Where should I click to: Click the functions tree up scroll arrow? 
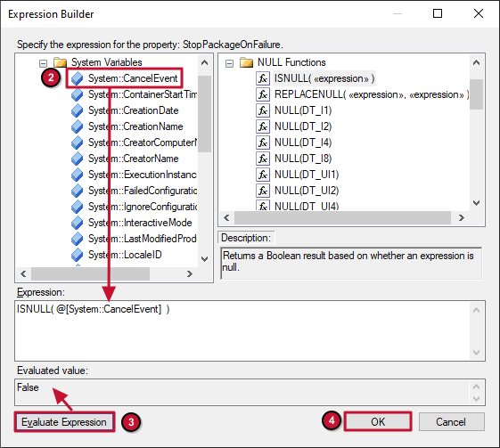pyautogui.click(x=477, y=62)
